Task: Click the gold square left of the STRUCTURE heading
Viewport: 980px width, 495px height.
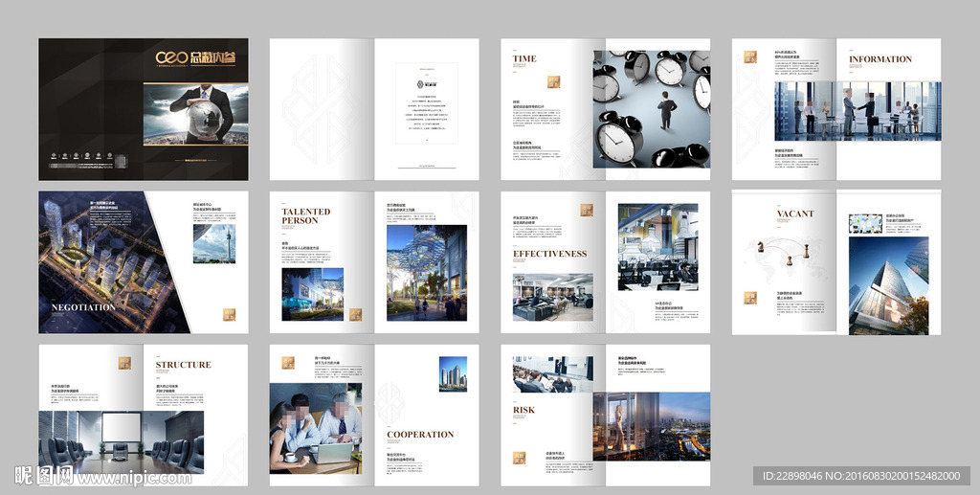Action: 124,364
